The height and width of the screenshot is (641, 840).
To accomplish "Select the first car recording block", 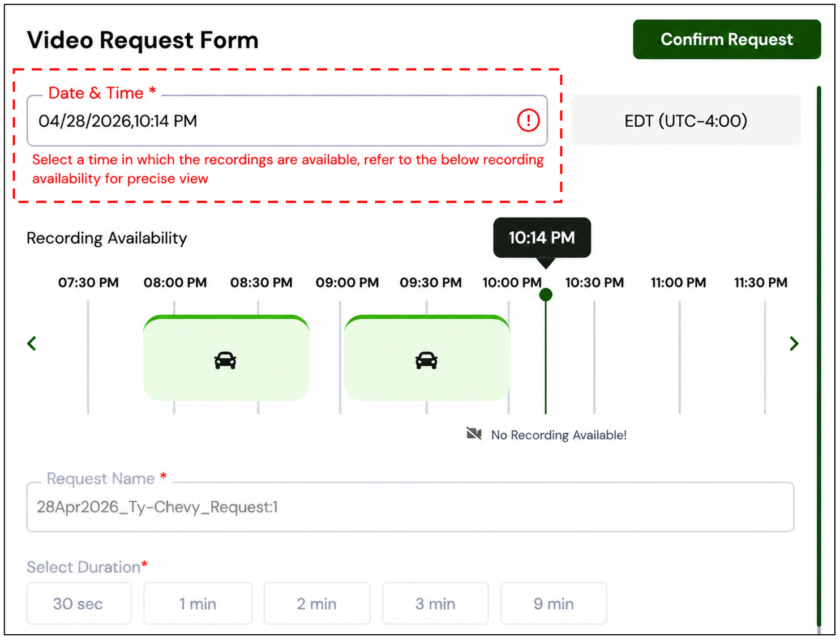I will [226, 358].
